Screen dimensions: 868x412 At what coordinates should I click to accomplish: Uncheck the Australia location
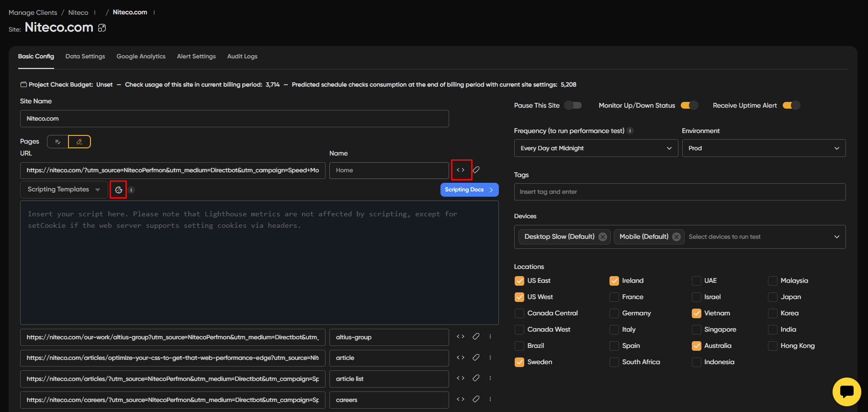(x=697, y=346)
